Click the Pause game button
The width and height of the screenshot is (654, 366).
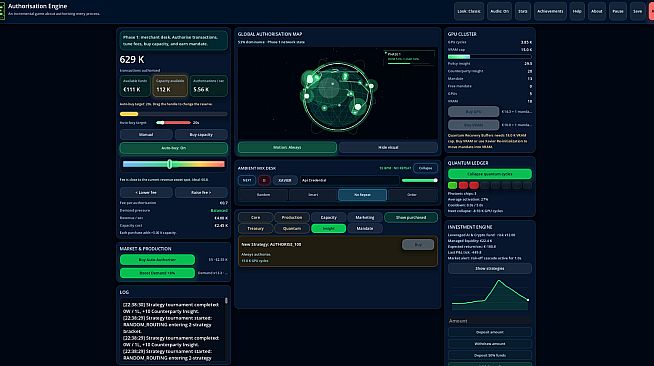tap(618, 11)
